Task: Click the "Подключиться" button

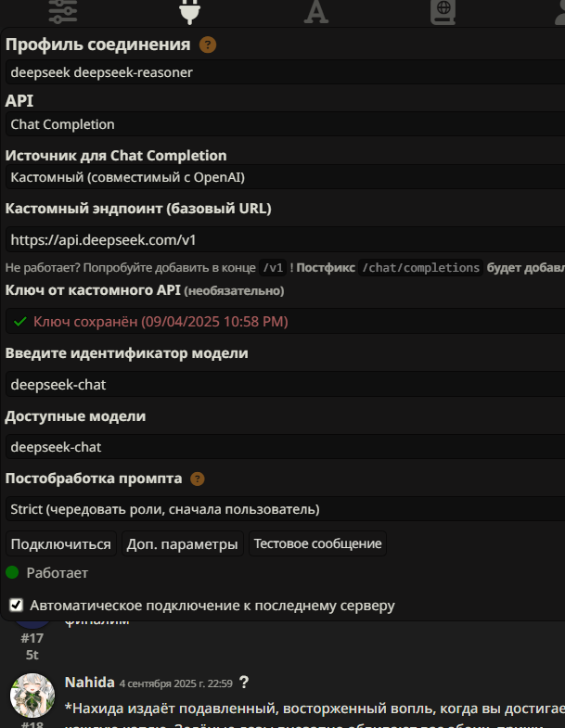Action: pos(61,544)
